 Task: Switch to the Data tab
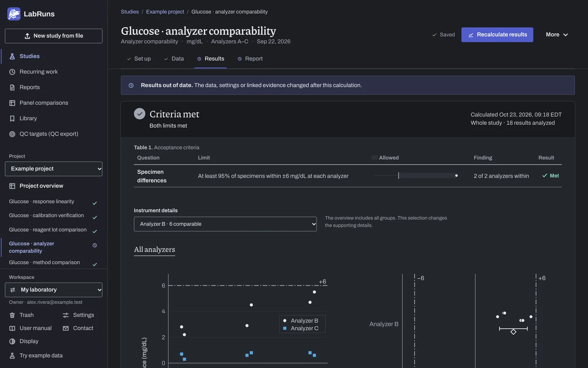click(x=174, y=59)
